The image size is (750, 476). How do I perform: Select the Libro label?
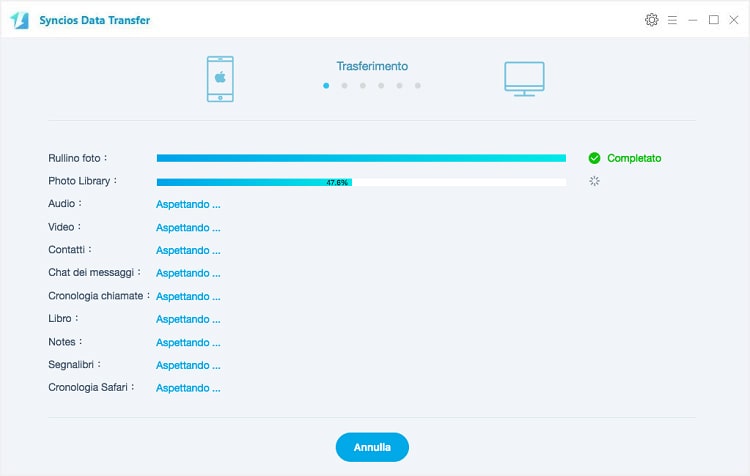[63, 318]
